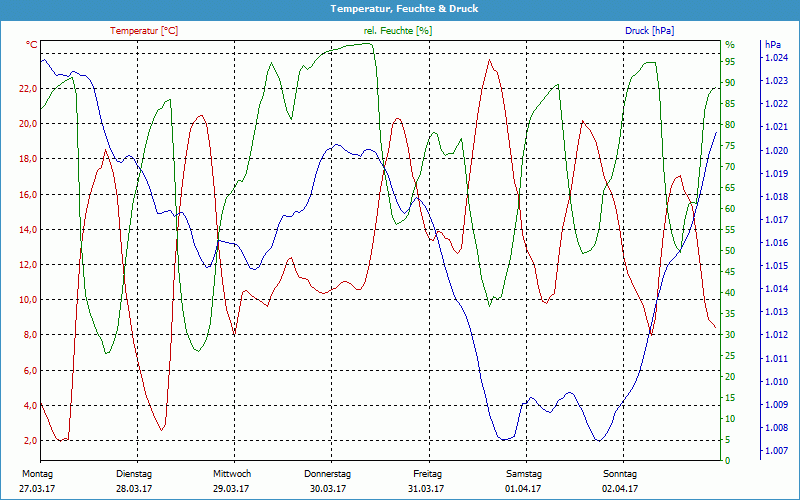Click temperature axis value '8,0'
Screen dimensions: 800x500
[x=30, y=335]
